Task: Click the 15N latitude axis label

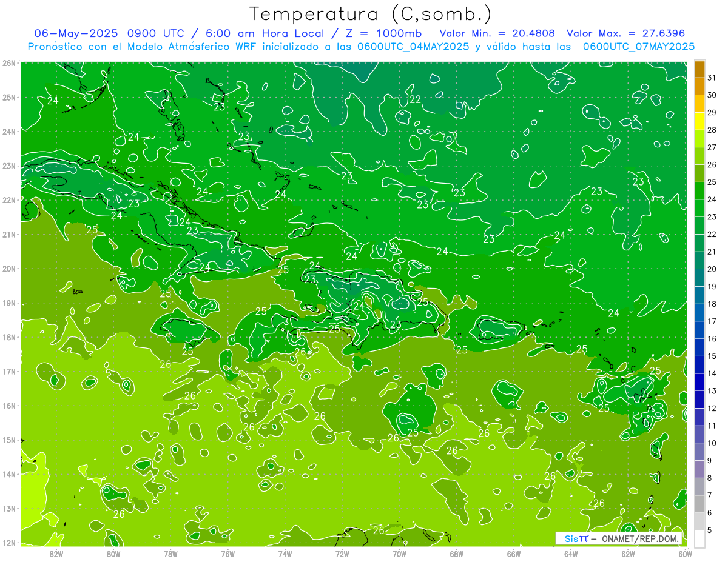Action: click(8, 440)
